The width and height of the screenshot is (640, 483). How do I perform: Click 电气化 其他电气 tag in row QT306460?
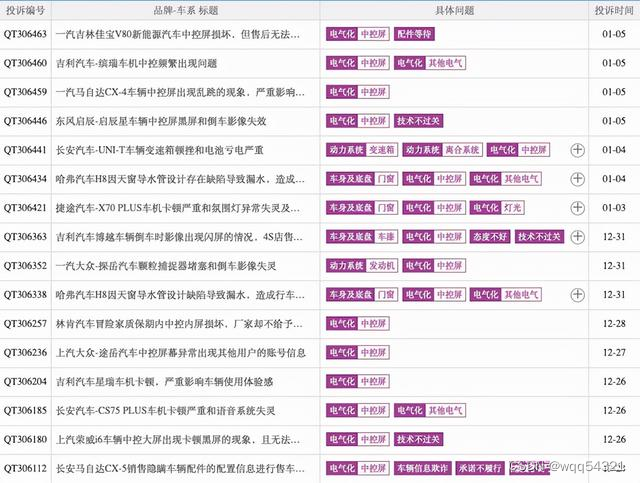[x=430, y=63]
